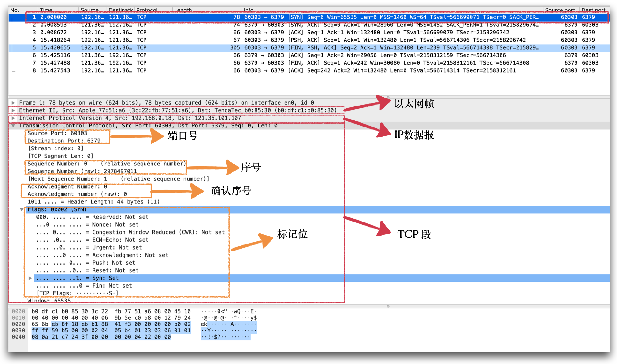Click hex bytes in row 0030
Viewport: 617px width, 364px height.
coord(111,331)
